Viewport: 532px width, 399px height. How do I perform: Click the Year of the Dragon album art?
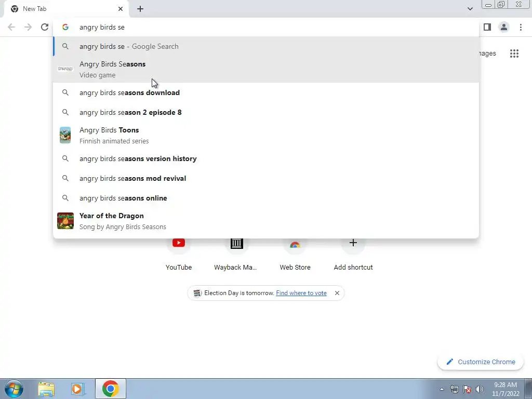point(65,221)
